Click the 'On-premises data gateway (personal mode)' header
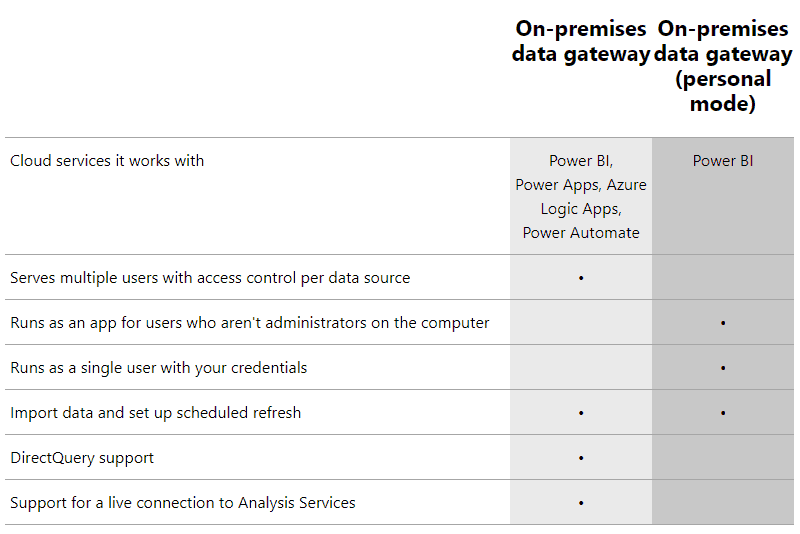This screenshot has width=800, height=534. tap(723, 66)
